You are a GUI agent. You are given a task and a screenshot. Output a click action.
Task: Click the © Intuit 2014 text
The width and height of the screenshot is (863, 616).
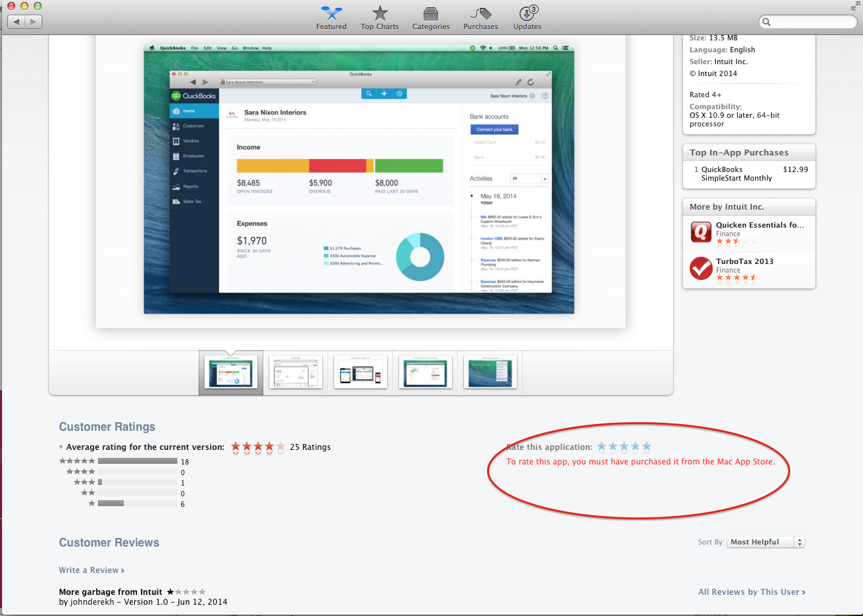713,73
